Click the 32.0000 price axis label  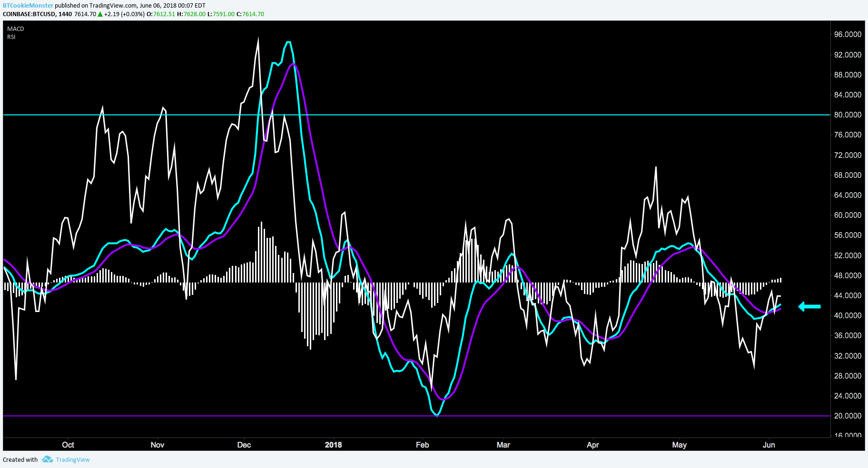click(x=848, y=356)
